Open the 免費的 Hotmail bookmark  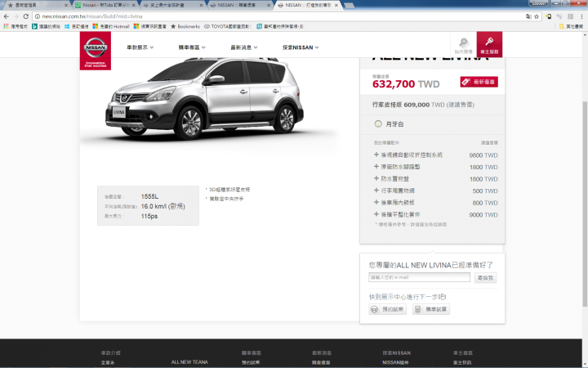click(x=110, y=26)
